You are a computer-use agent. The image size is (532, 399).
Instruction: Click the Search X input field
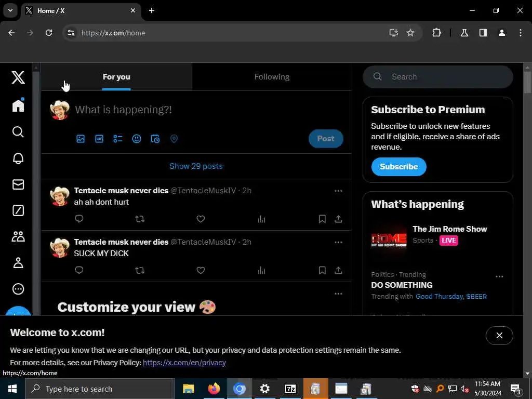[437, 77]
